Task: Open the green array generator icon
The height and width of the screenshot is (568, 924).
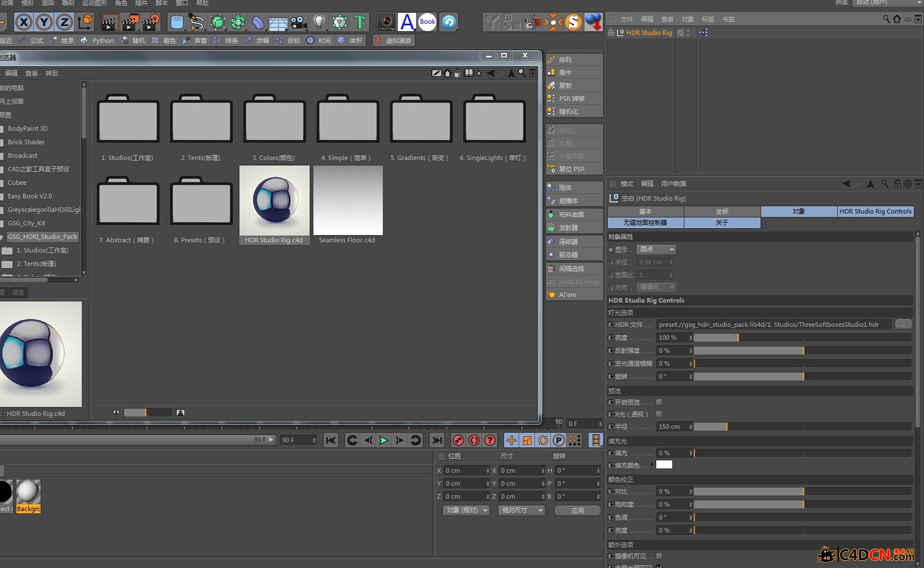Action: [238, 23]
